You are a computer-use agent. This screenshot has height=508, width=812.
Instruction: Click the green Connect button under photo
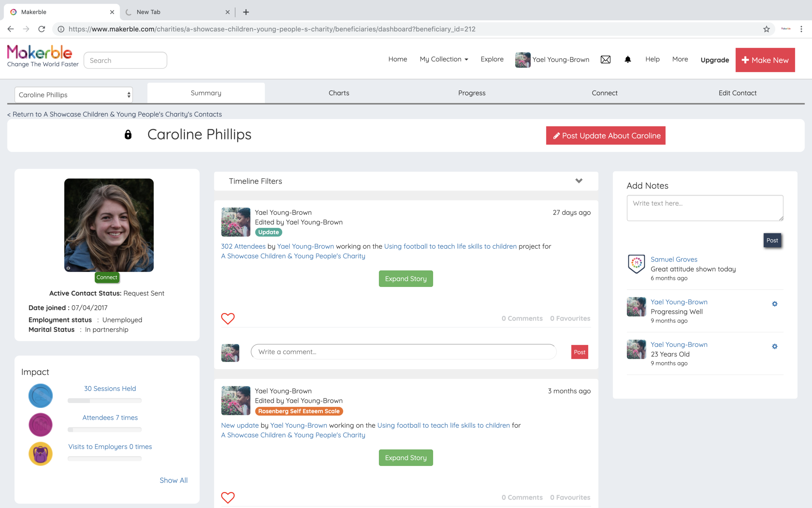tap(107, 277)
